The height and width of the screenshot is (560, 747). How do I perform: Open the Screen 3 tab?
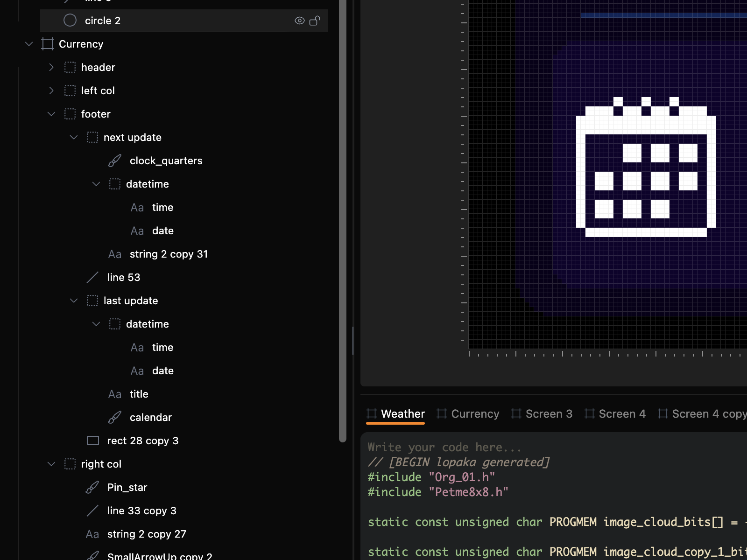[542, 414]
